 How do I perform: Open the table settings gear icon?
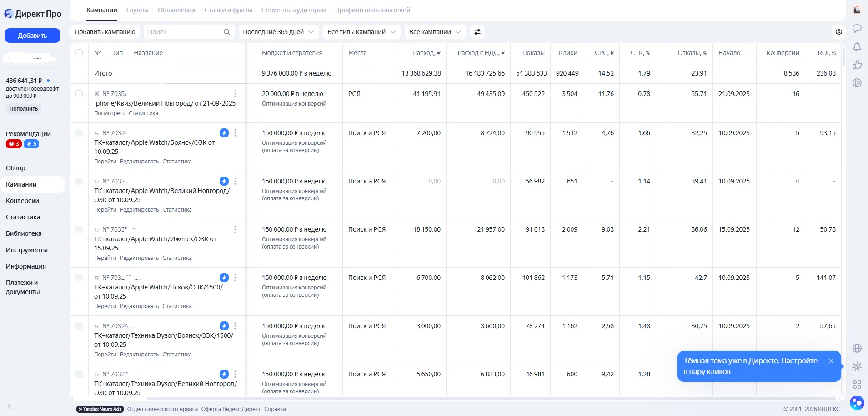(839, 32)
